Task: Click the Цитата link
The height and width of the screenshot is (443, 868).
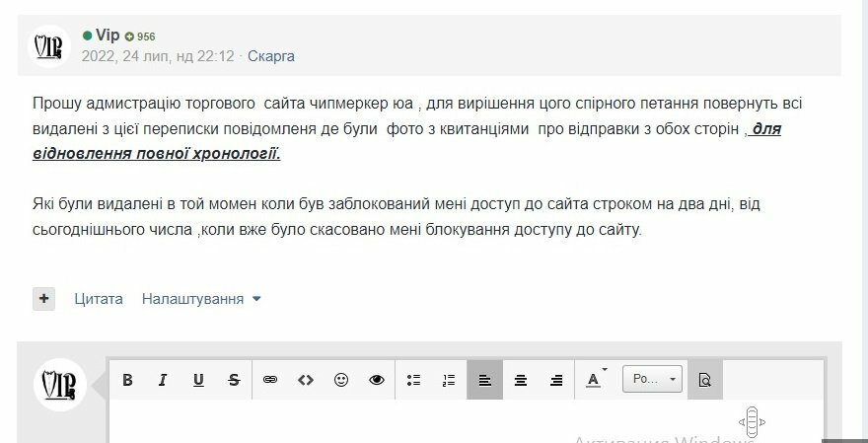Action: (99, 299)
